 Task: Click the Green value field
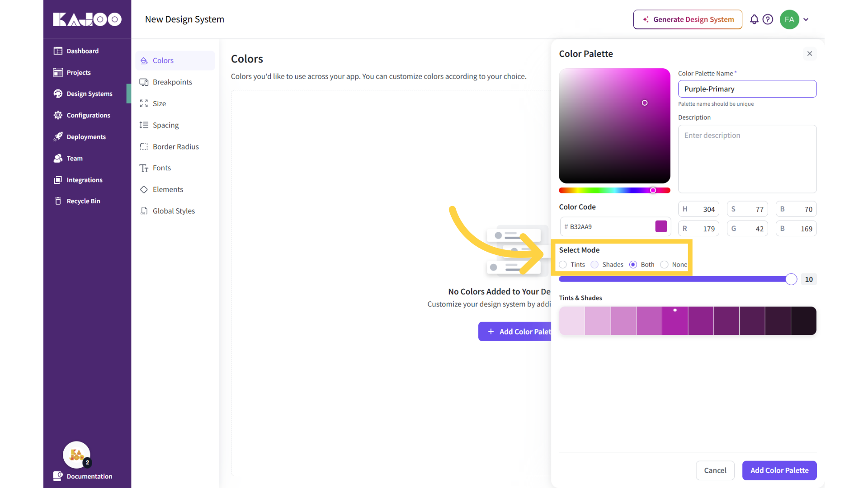click(x=747, y=229)
